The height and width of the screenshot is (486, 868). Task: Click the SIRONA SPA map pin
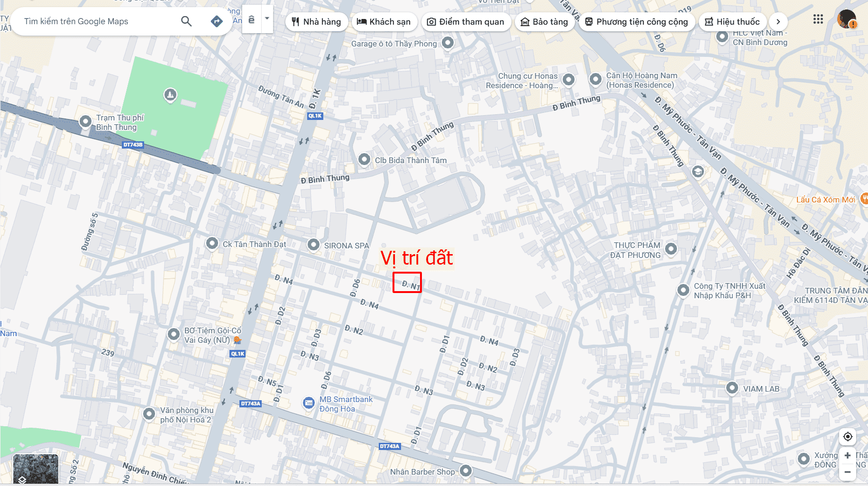pyautogui.click(x=313, y=245)
